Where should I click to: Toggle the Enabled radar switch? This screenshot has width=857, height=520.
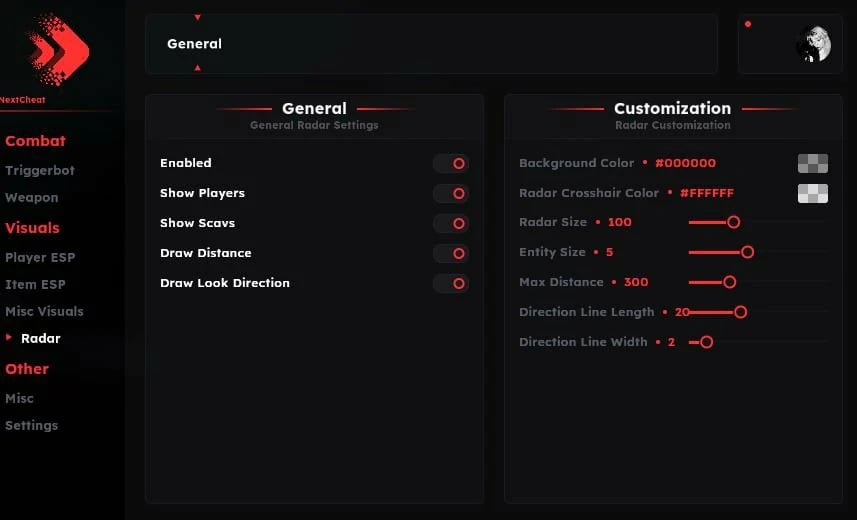click(x=451, y=163)
